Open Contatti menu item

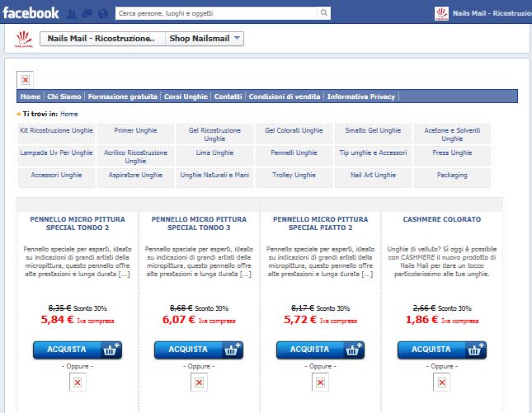pos(228,96)
